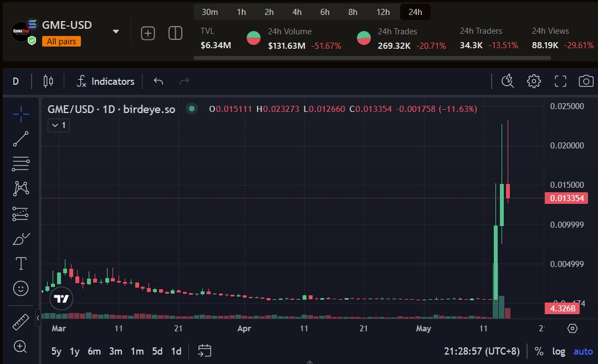Open the go-to-date calendar icon
This screenshot has width=598, height=364.
(205, 351)
